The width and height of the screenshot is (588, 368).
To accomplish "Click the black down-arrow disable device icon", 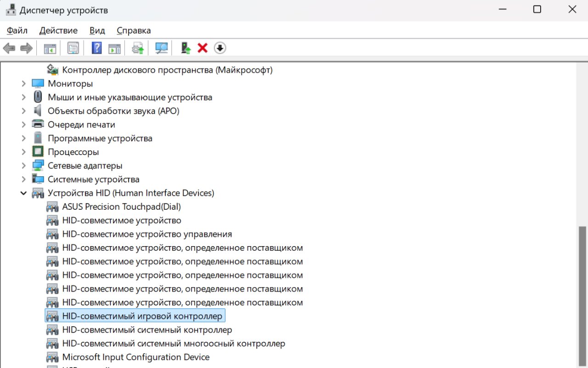I will (220, 48).
